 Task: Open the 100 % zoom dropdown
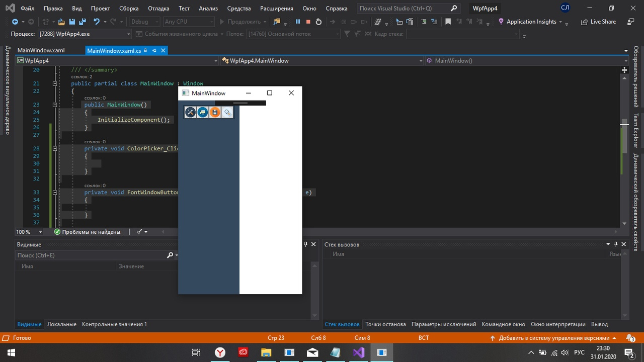click(x=30, y=232)
